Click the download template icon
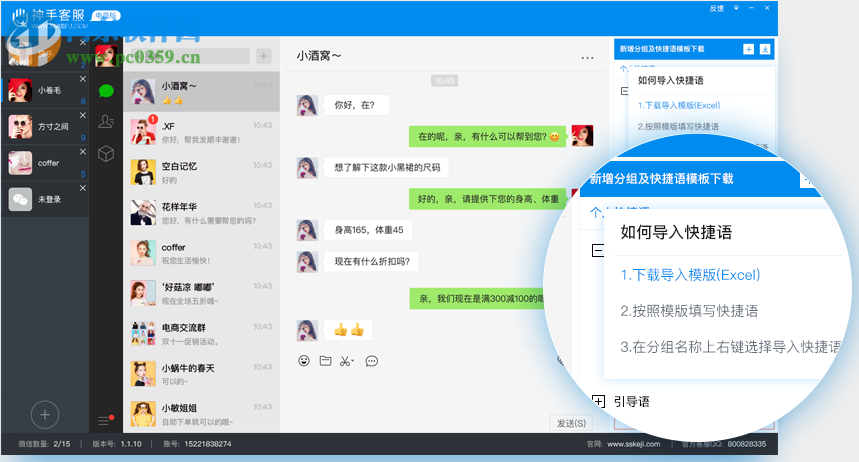Image resolution: width=859 pixels, height=462 pixels. pyautogui.click(x=765, y=49)
